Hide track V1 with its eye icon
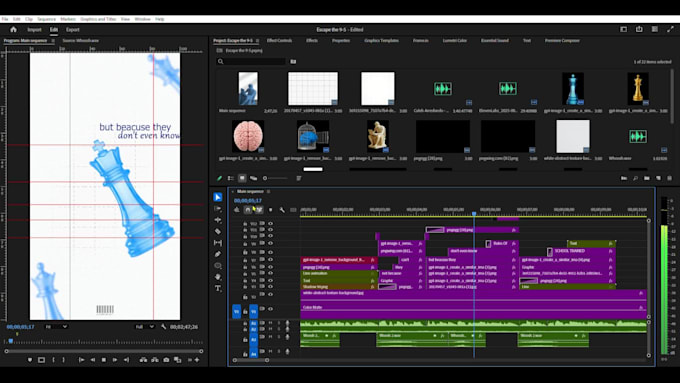The width and height of the screenshot is (680, 383). [x=271, y=309]
